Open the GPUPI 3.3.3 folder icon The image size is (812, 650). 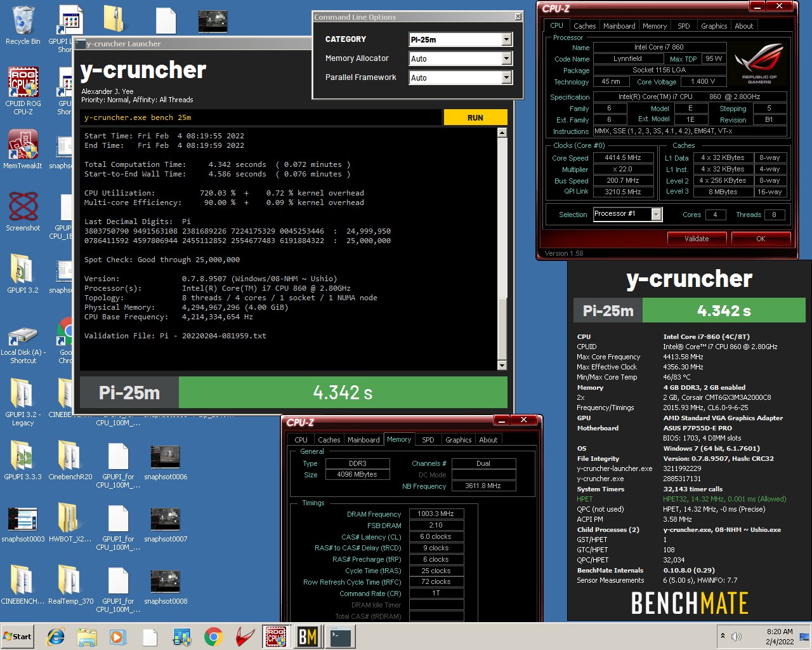tap(23, 461)
